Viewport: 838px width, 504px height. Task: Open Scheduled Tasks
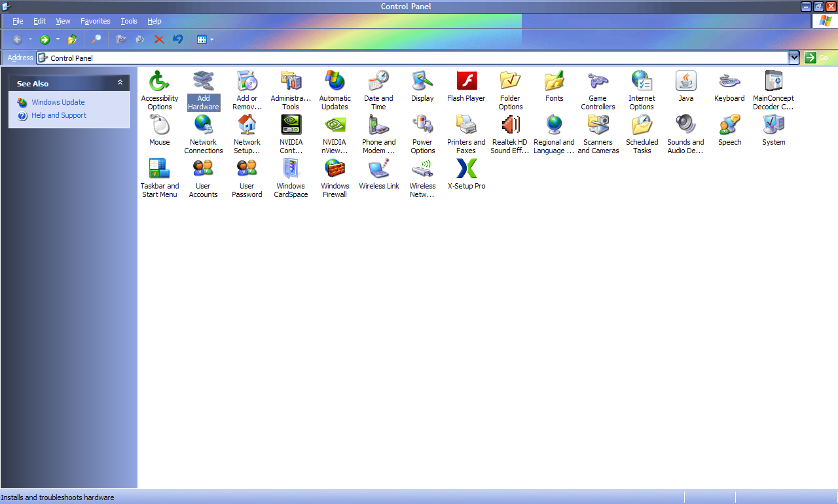642,134
